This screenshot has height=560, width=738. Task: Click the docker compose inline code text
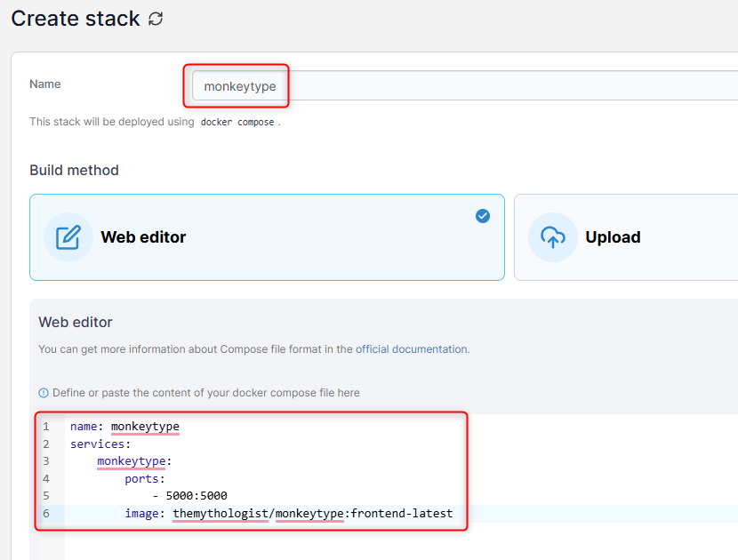237,122
